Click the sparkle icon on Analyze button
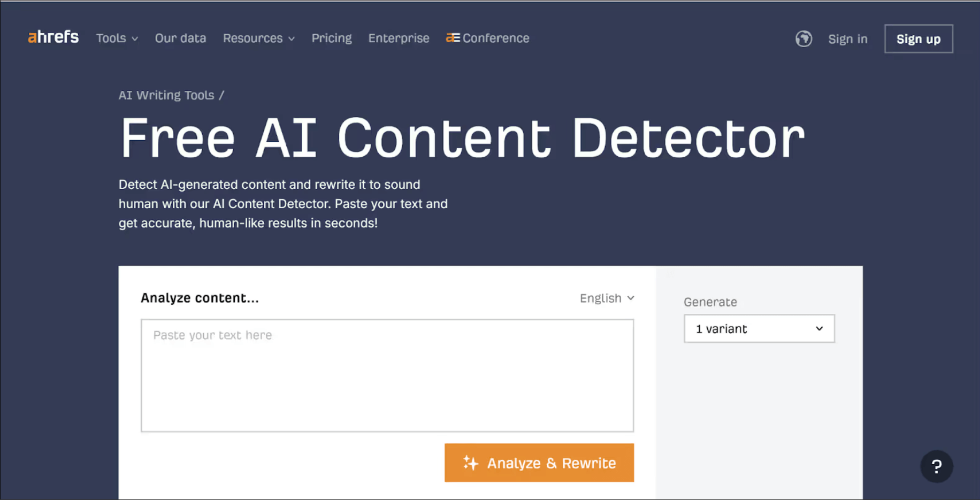Viewport: 980px width, 500px height. click(471, 463)
